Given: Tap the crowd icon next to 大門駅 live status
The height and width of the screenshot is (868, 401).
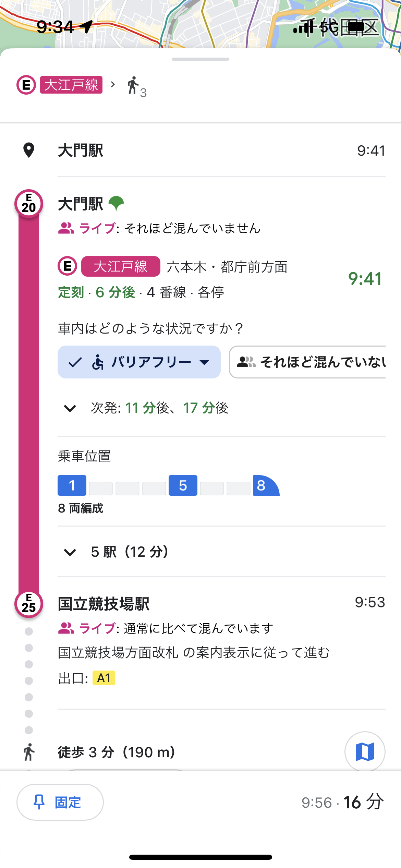Looking at the screenshot, I should pos(66,228).
